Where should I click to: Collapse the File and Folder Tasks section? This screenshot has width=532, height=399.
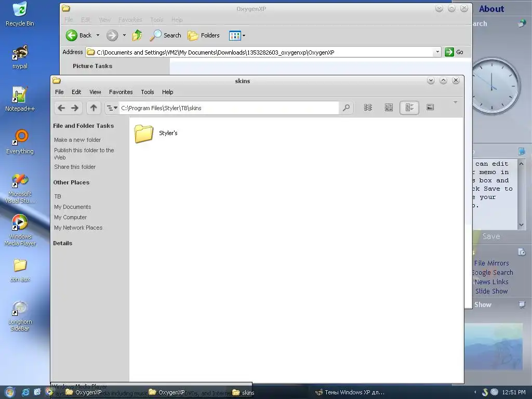tap(84, 126)
